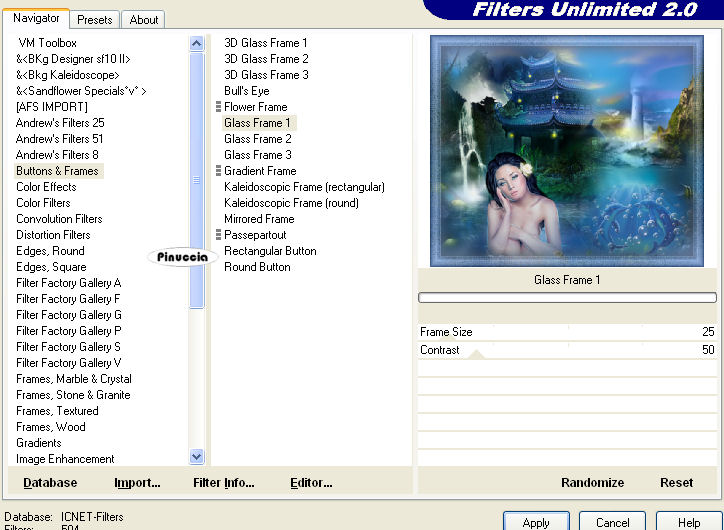Open Filter Info...

[x=223, y=482]
